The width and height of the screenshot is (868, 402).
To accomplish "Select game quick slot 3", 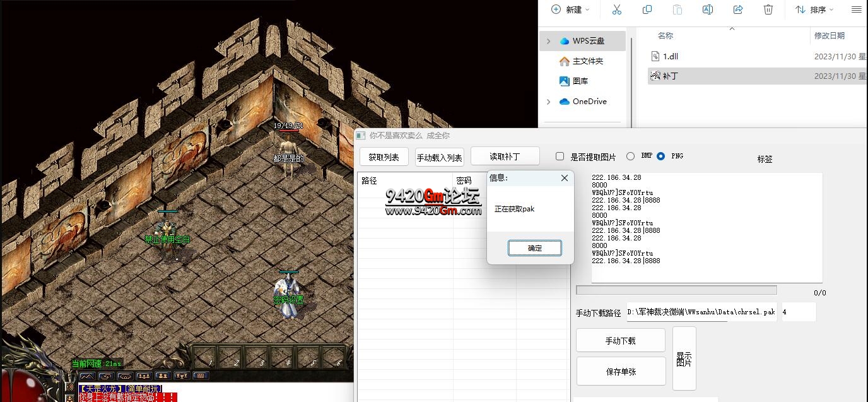I will 256,357.
